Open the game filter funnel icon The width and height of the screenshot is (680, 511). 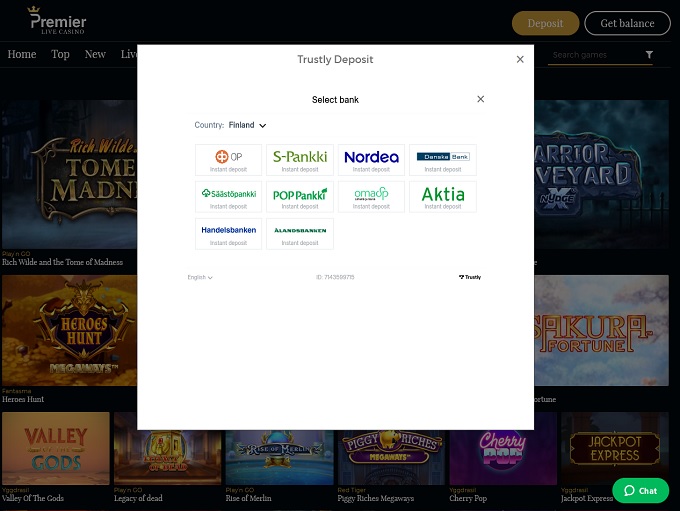[649, 55]
